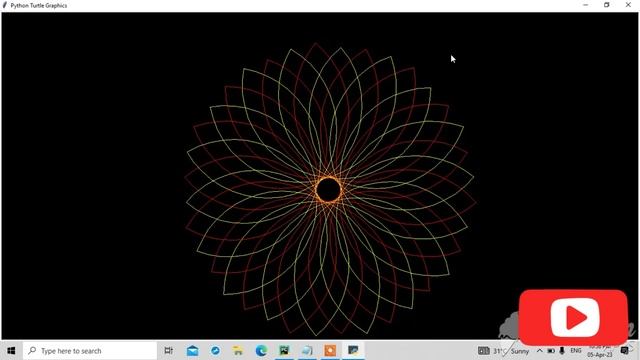Open the clock showing 05-Apr-23
The image size is (640, 360).
pos(600,351)
